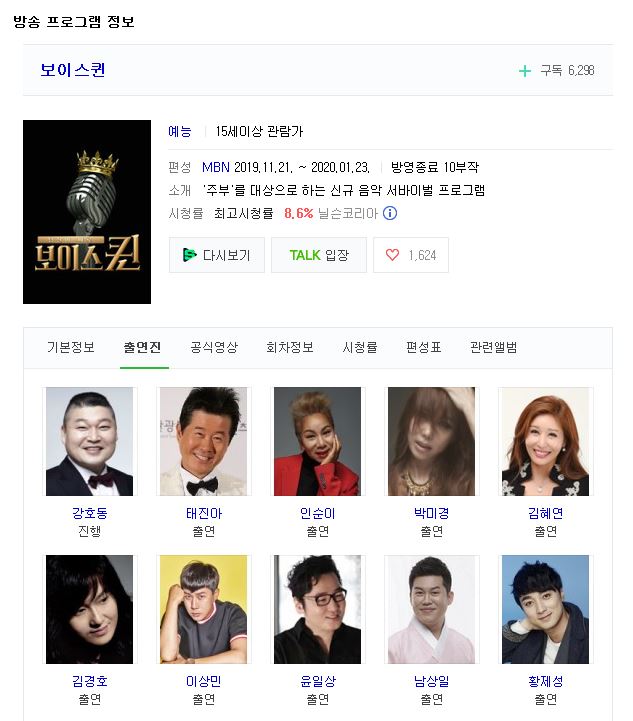Open the 보이스퀸 title link

tap(73, 70)
